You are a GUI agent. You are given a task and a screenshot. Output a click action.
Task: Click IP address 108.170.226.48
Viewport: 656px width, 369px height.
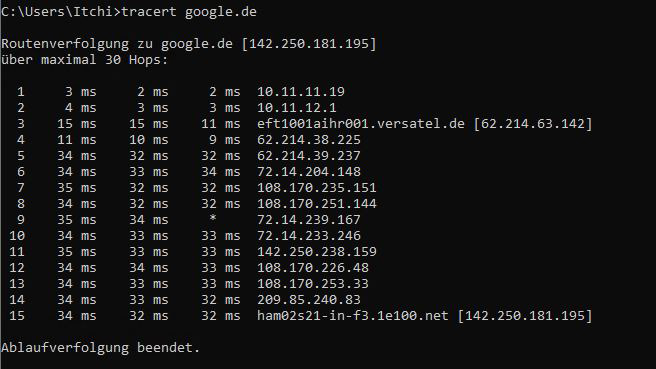coord(313,268)
